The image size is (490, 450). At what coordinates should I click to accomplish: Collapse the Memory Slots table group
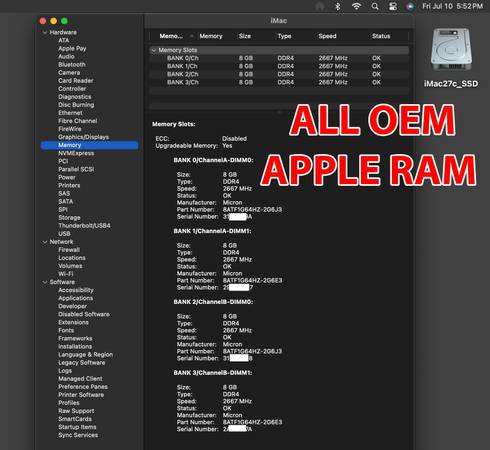(154, 50)
